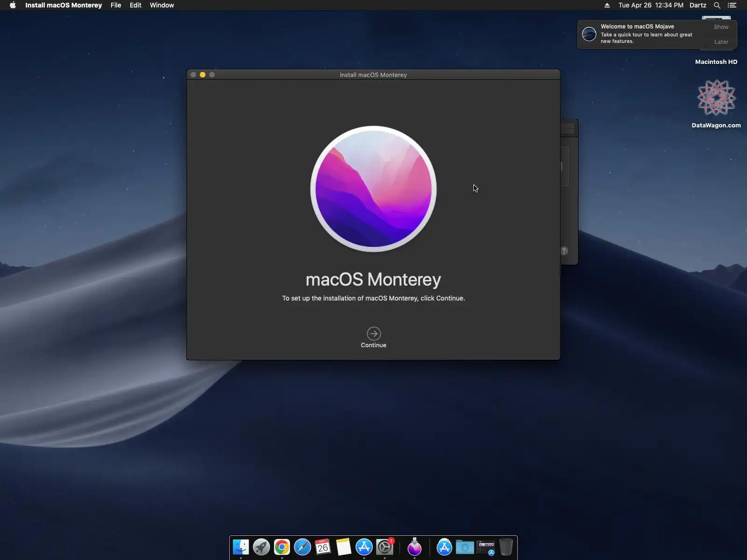The height and width of the screenshot is (560, 747).
Task: Click Continue to start the Monterey setup
Action: 373,338
